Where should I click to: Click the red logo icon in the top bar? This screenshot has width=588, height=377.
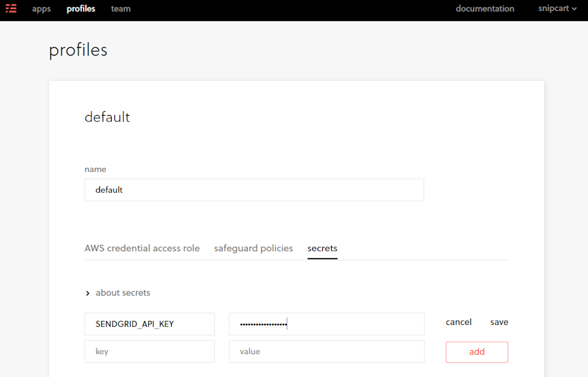point(11,8)
